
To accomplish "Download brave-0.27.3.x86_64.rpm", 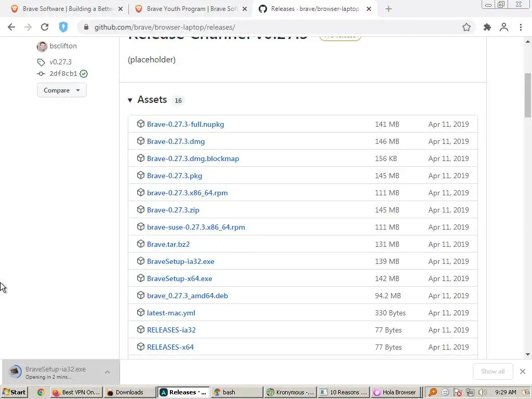I will coord(187,193).
